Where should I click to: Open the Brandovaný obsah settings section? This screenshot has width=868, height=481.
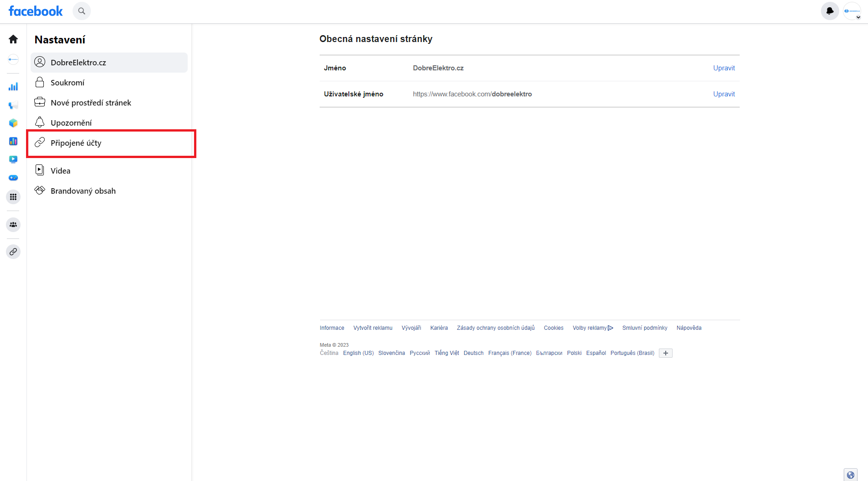109,191
